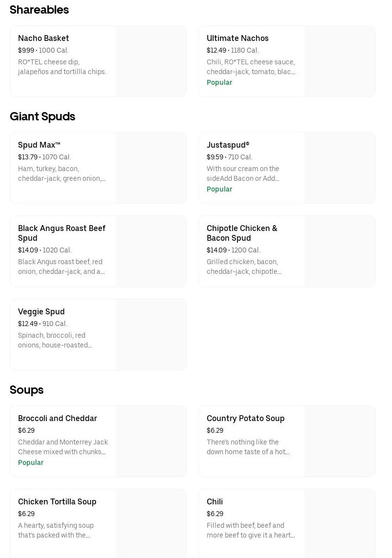Click the Giant Spuds section heading

click(x=42, y=116)
